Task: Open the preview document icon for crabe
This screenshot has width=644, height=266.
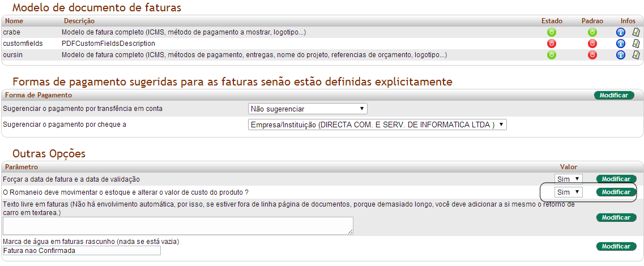Action: click(636, 32)
